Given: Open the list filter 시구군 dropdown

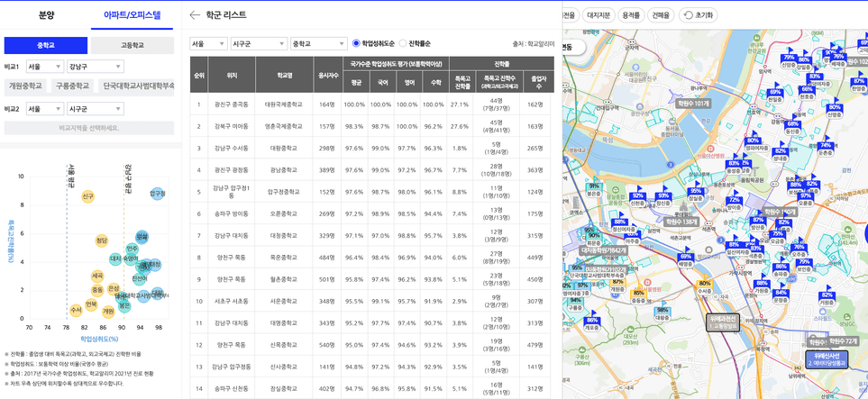Looking at the screenshot, I should click(x=259, y=44).
